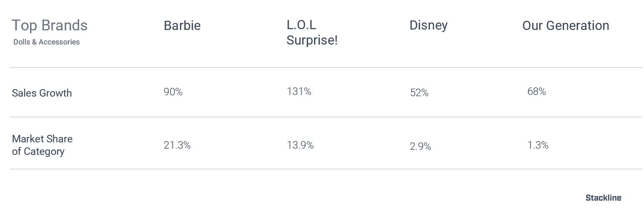Click the divider line below Sales Growth row
The image size is (644, 214).
pyautogui.click(x=326, y=117)
